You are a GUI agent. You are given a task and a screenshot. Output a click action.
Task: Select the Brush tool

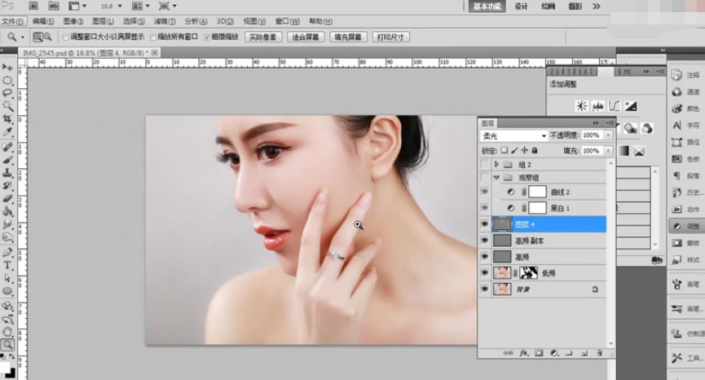coord(8,160)
